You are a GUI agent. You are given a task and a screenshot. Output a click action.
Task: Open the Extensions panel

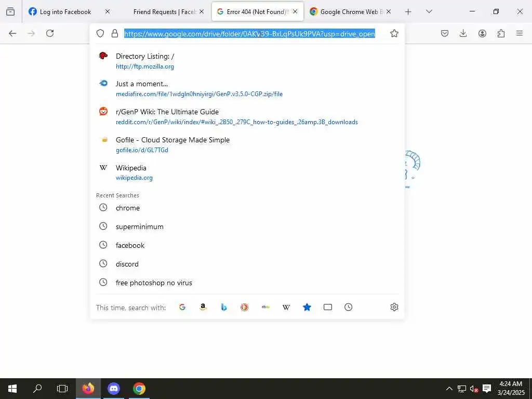click(x=501, y=33)
